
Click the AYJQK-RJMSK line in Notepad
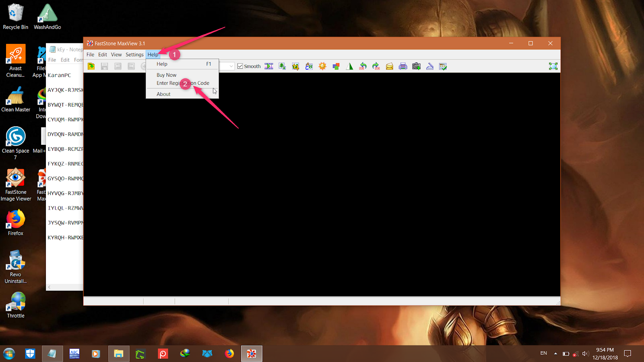65,90
